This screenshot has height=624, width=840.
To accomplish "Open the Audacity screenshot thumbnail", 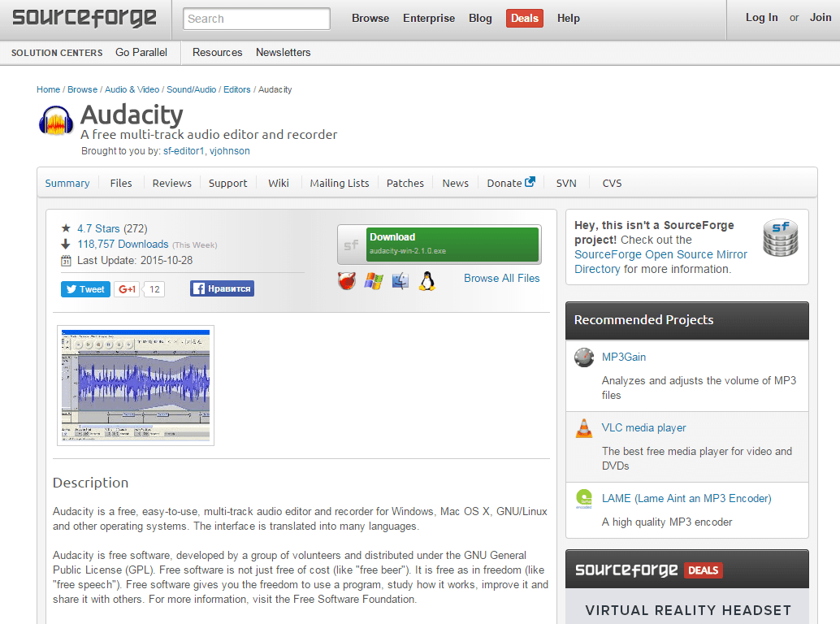I will pyautogui.click(x=136, y=385).
